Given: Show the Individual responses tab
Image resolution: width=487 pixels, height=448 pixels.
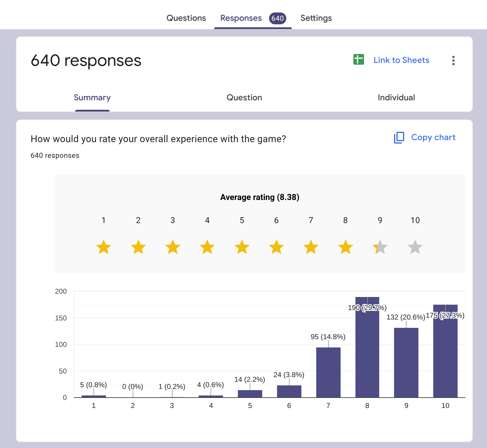Looking at the screenshot, I should (x=396, y=98).
